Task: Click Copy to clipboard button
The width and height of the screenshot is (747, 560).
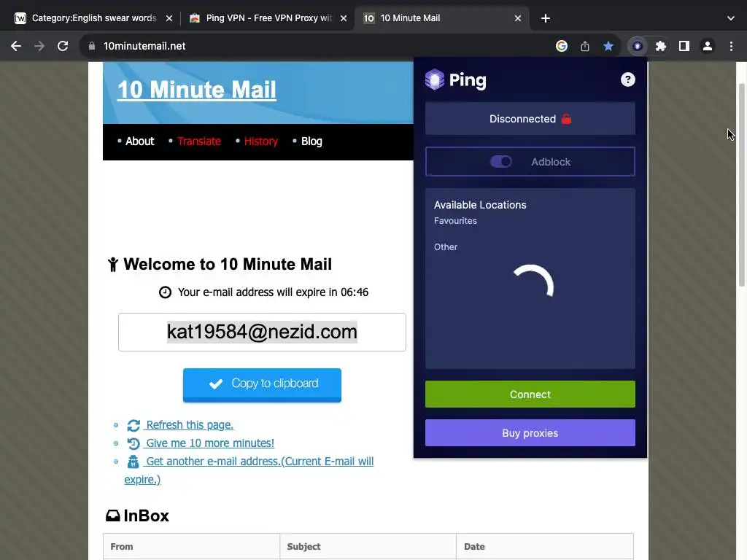Action: click(262, 385)
